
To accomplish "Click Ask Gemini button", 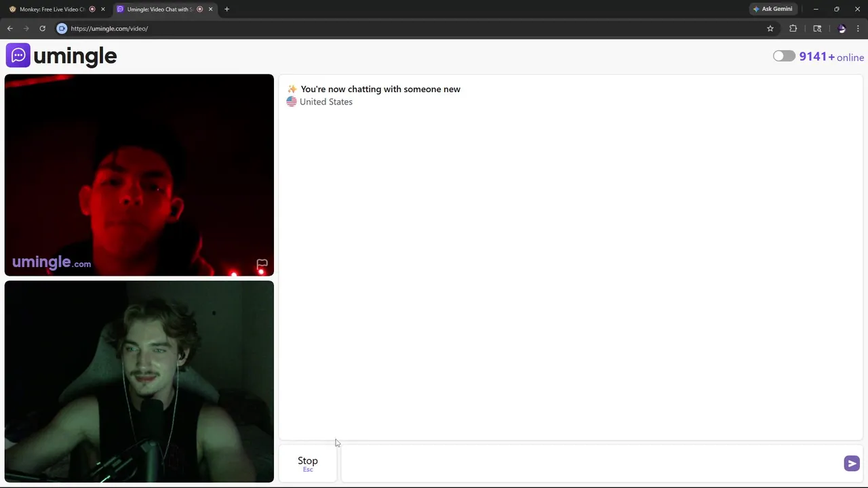I will pyautogui.click(x=772, y=9).
